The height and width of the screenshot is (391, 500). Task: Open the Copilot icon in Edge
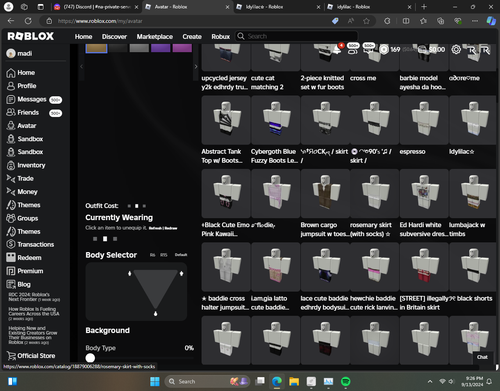point(491,21)
